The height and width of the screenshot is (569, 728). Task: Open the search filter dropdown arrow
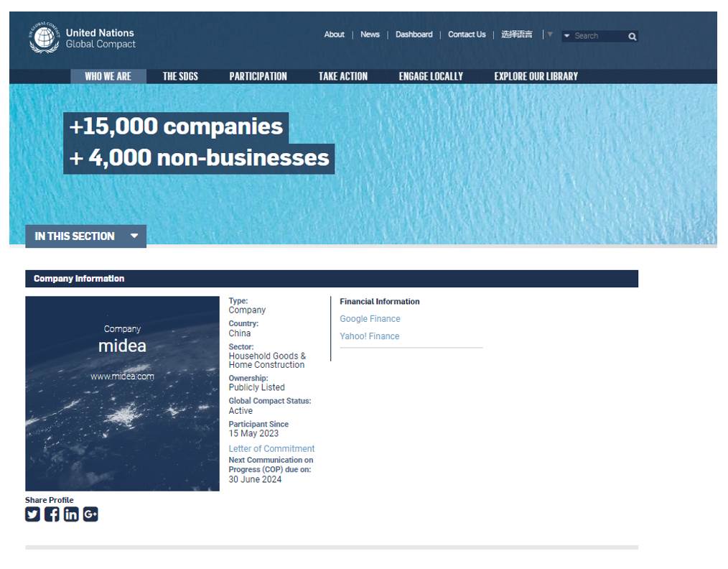[x=566, y=36]
